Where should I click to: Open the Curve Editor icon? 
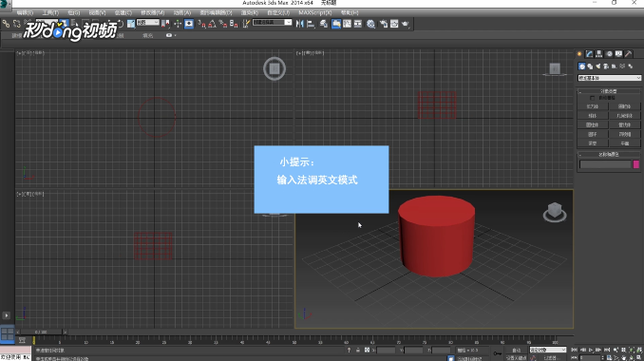(347, 24)
